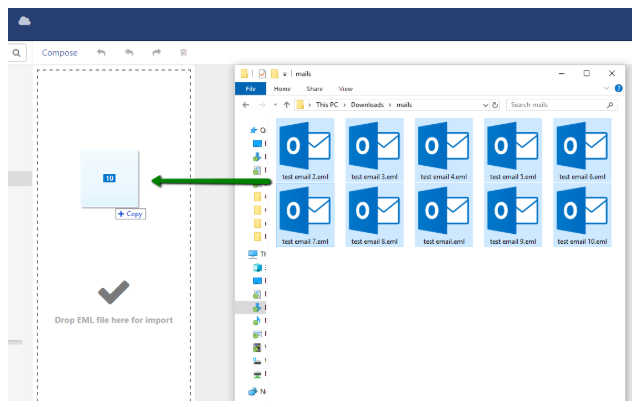Refresh the mails folder view

[x=497, y=104]
